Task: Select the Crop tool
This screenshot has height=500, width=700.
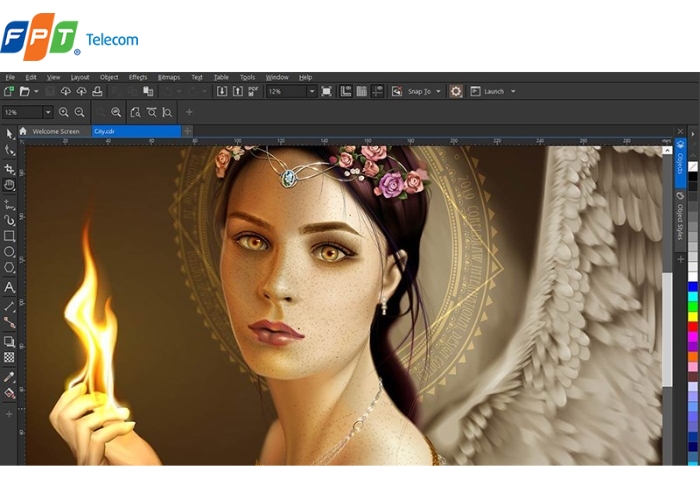Action: click(x=9, y=168)
